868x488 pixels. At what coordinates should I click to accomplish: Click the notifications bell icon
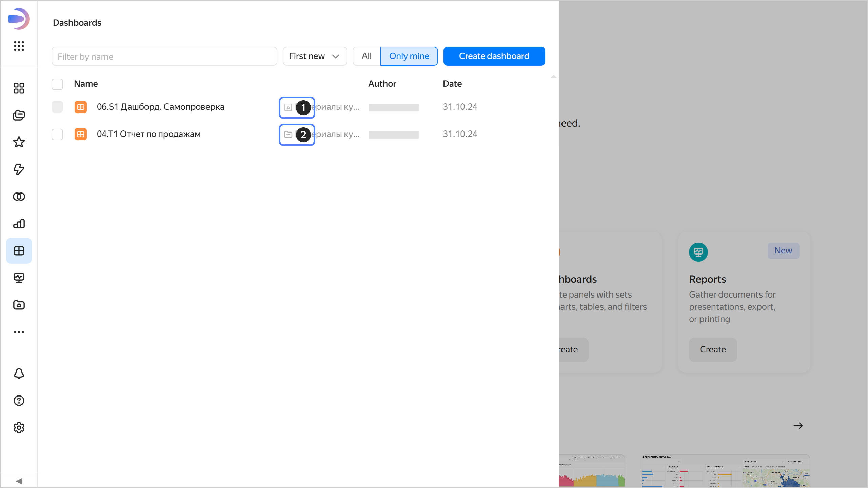[19, 373]
